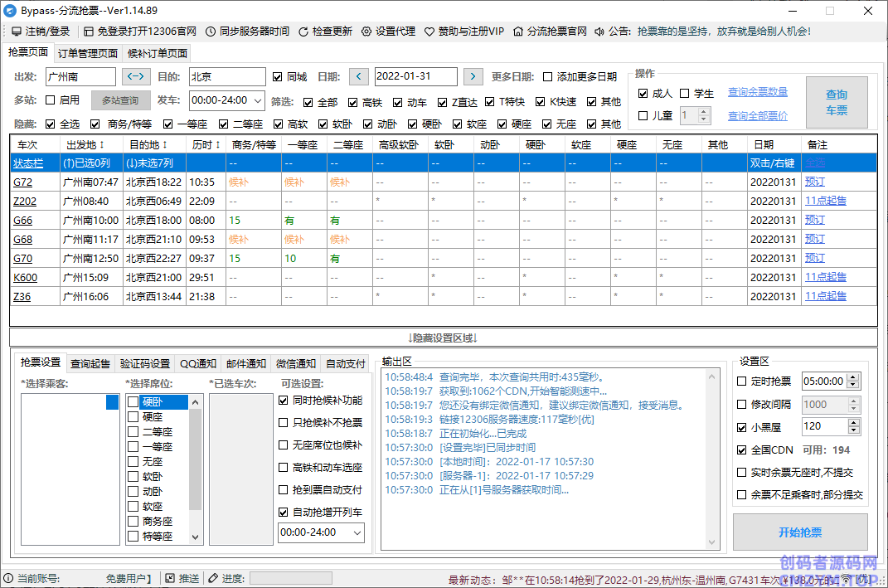The image size is (888, 588).
Task: Expand the 发车 time range dropdown
Action: point(258,100)
